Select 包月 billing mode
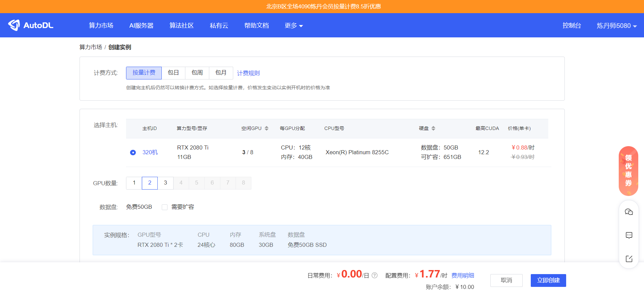The height and width of the screenshot is (298, 644). tap(221, 73)
